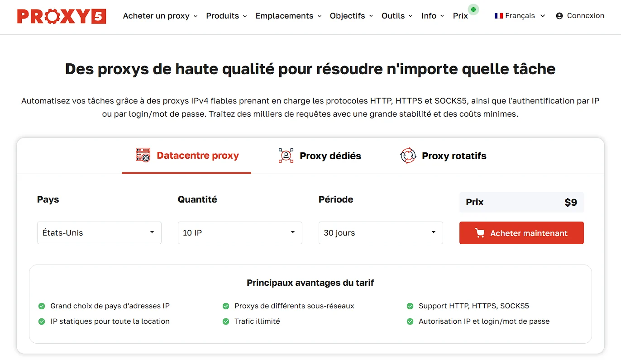Image resolution: width=621 pixels, height=364 pixels.
Task: Click the green checkmark beside Trafic illimité
Action: (226, 321)
